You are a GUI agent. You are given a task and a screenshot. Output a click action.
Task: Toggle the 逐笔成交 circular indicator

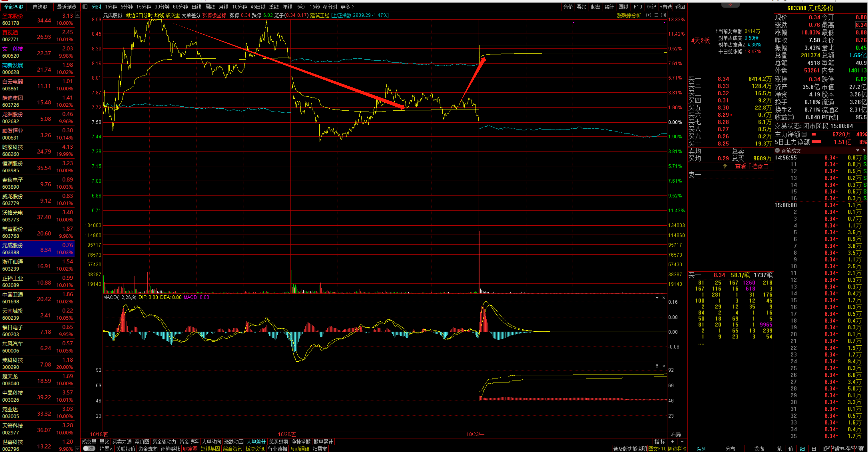click(777, 151)
